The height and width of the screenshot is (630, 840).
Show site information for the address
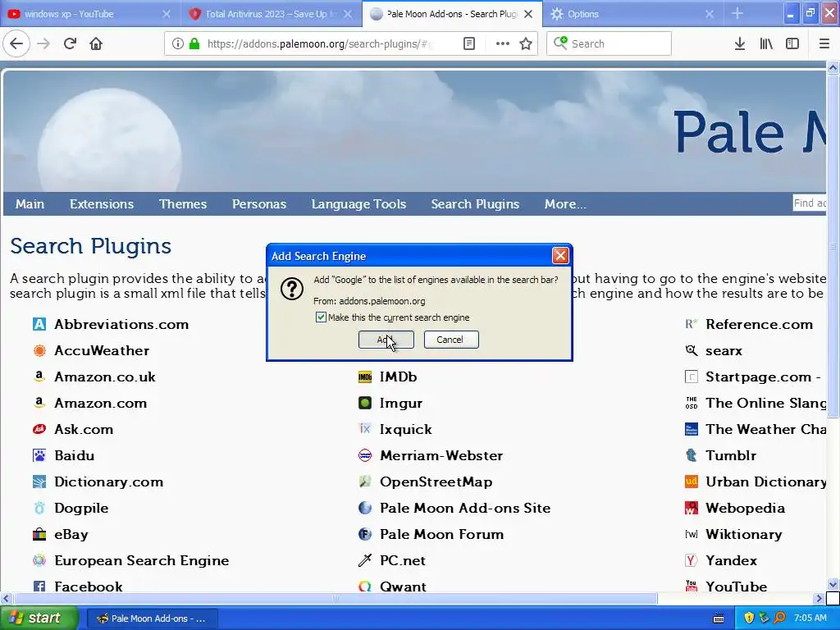pyautogui.click(x=177, y=43)
